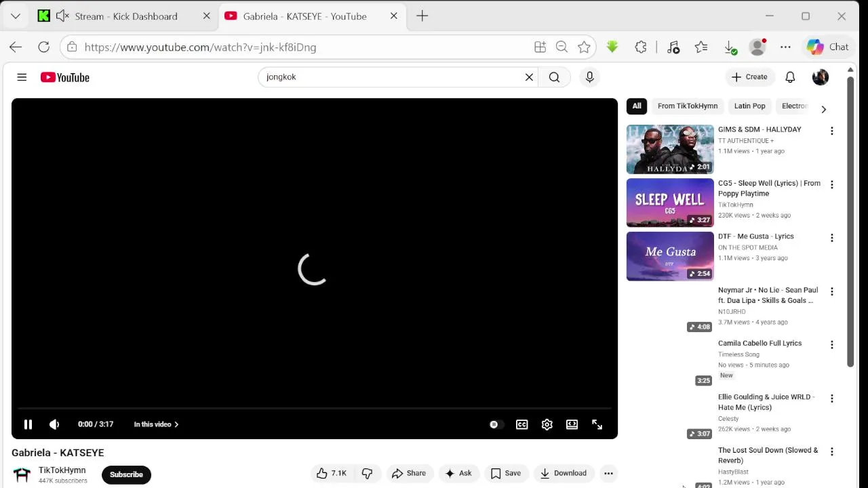Click the Share button
This screenshot has height=488, width=868.
coord(409,473)
